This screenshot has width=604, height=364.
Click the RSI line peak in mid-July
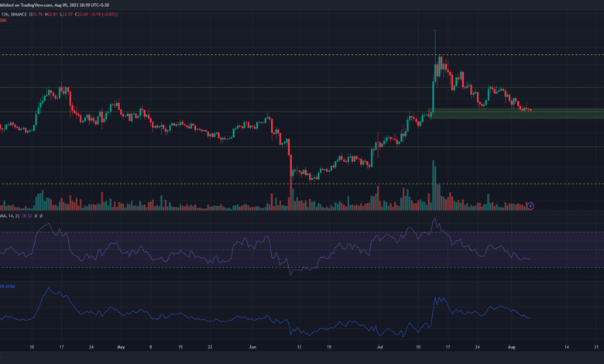pyautogui.click(x=434, y=219)
